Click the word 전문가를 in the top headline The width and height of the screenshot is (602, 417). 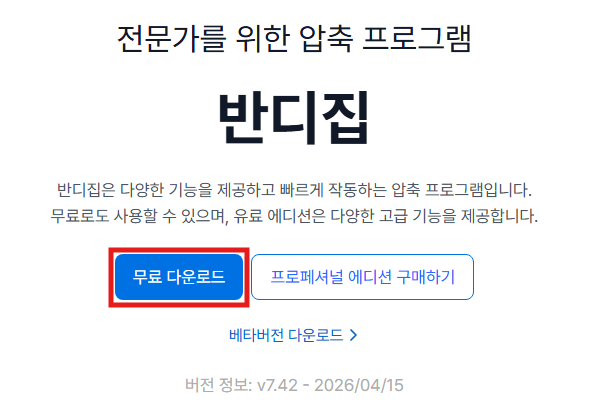point(172,38)
